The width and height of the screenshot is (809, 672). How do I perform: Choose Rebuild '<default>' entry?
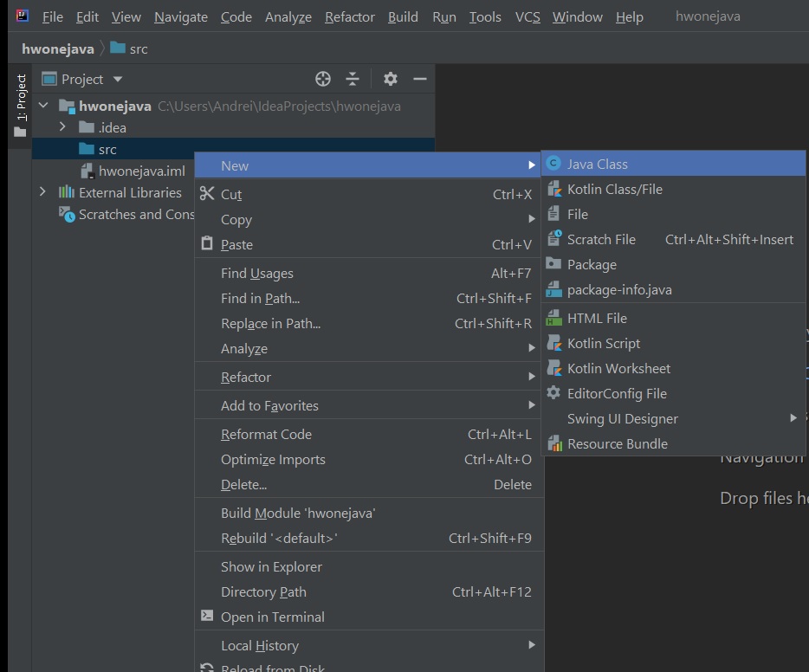coord(369,539)
